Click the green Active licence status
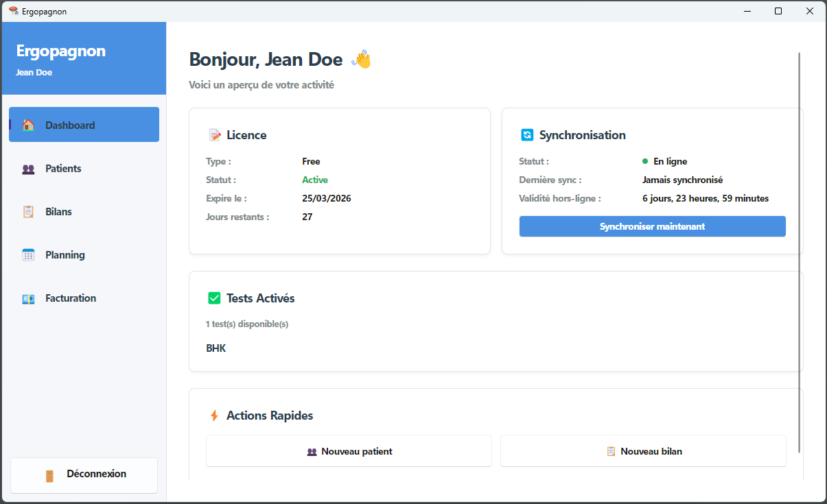 click(x=315, y=180)
